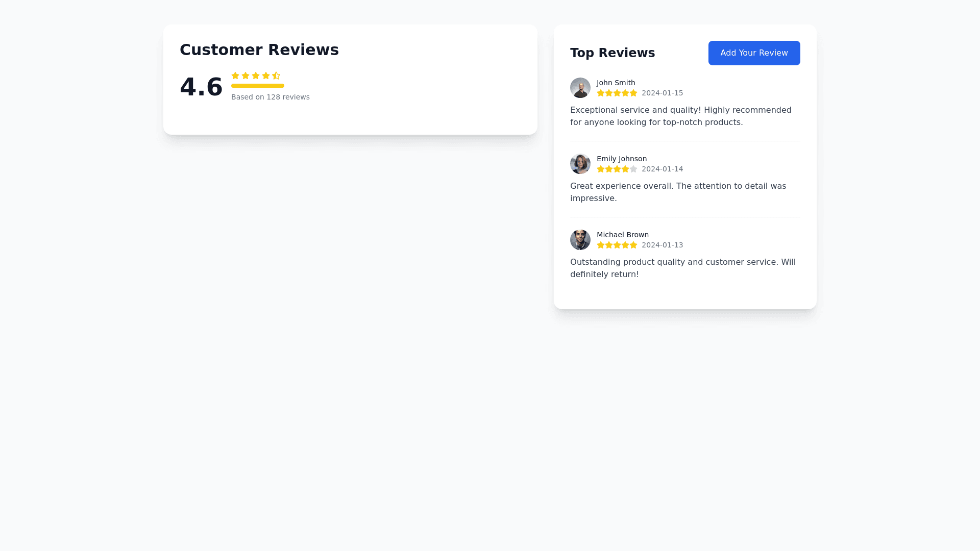Click the Michael Brown reviewer name

click(622, 235)
